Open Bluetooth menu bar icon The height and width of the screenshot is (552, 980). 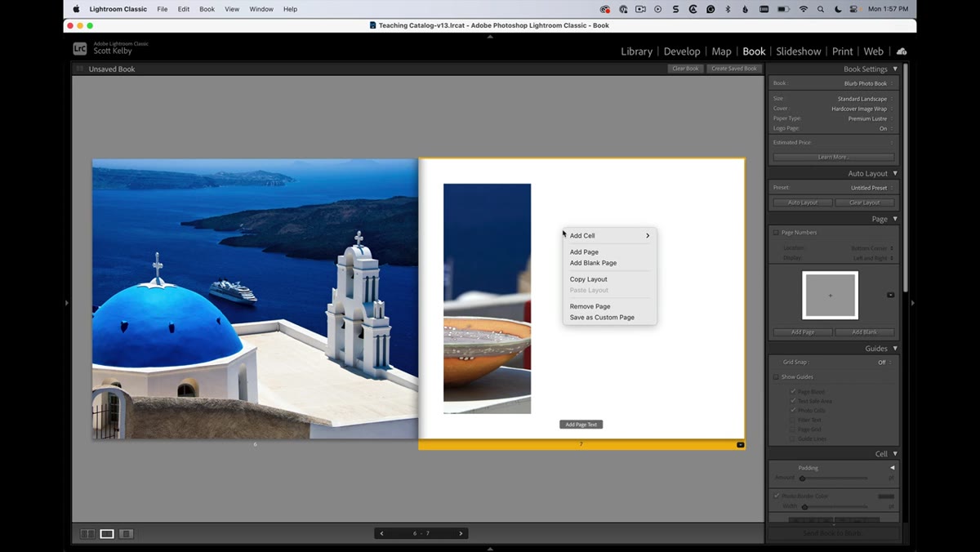[x=728, y=9]
